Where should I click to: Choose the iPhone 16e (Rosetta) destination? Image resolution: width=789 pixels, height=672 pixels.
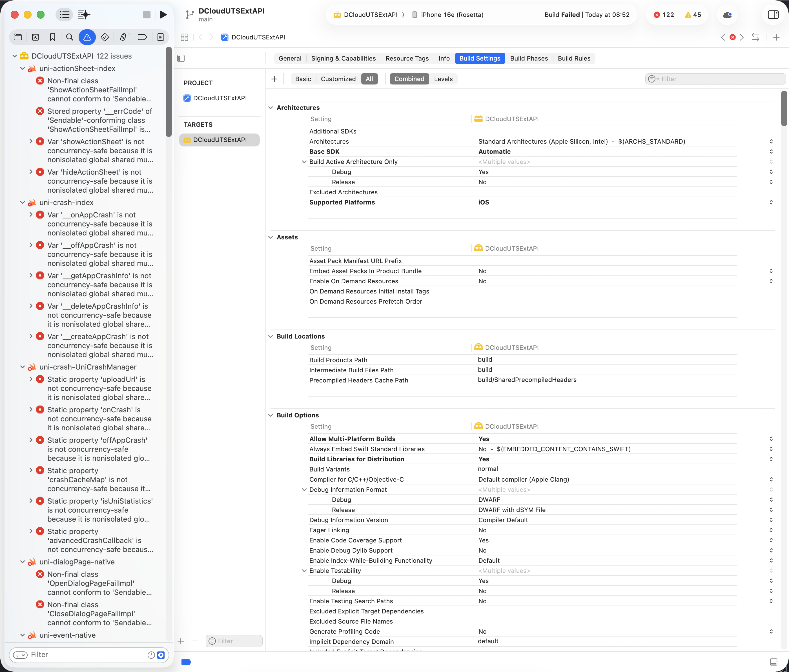447,15
